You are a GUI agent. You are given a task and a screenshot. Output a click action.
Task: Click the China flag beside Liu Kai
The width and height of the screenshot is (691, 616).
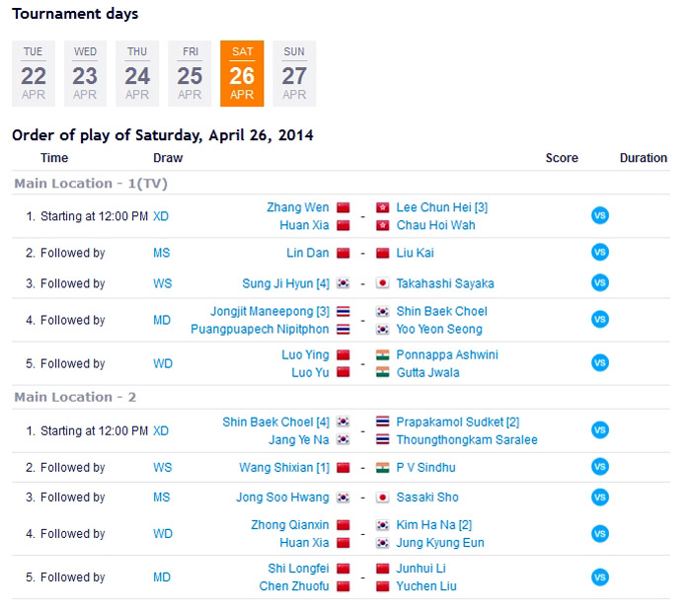point(383,253)
